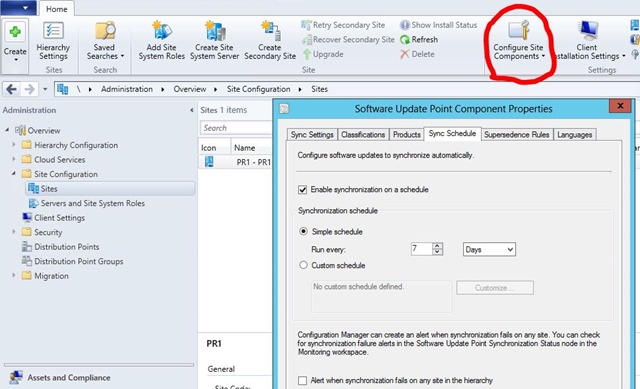Click the Run every value field
The image size is (640, 389).
(421, 249)
